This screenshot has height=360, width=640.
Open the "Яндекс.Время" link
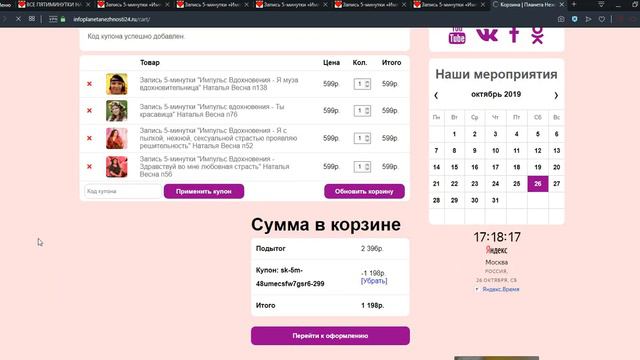pyautogui.click(x=500, y=289)
